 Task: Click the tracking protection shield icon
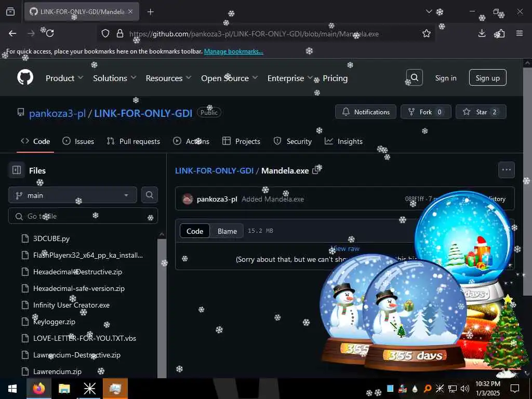click(x=105, y=33)
